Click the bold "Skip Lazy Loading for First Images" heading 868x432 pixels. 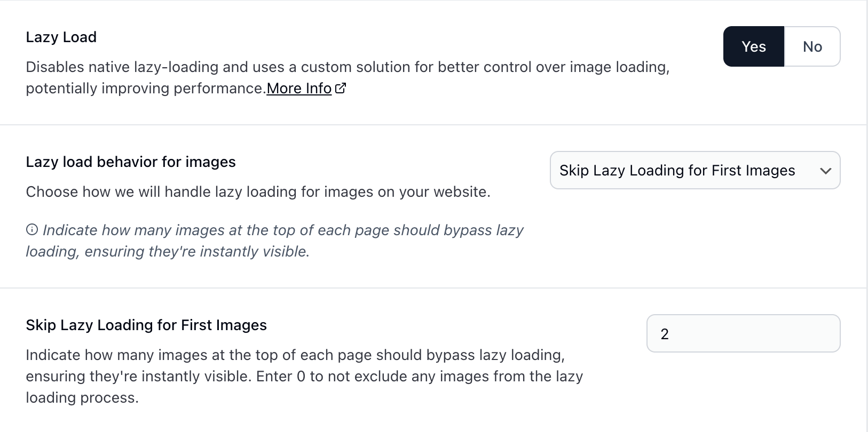(x=146, y=325)
